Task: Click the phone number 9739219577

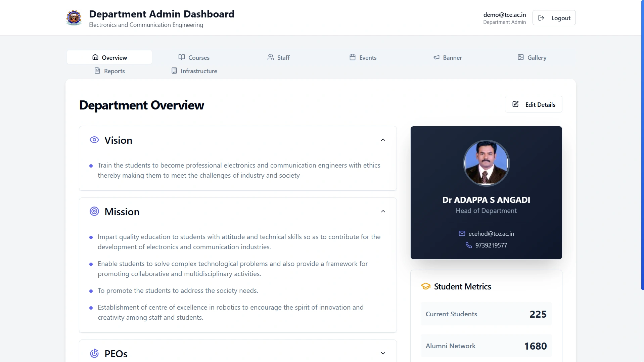Action: pos(491,245)
